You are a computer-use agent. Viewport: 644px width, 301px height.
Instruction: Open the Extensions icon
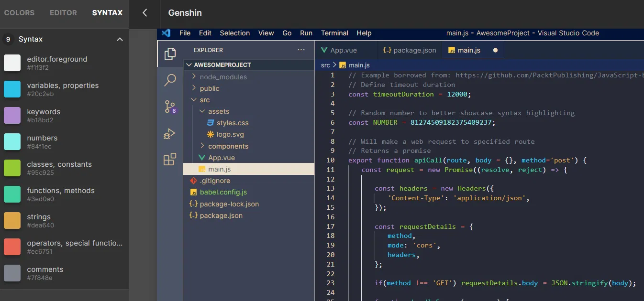[170, 159]
